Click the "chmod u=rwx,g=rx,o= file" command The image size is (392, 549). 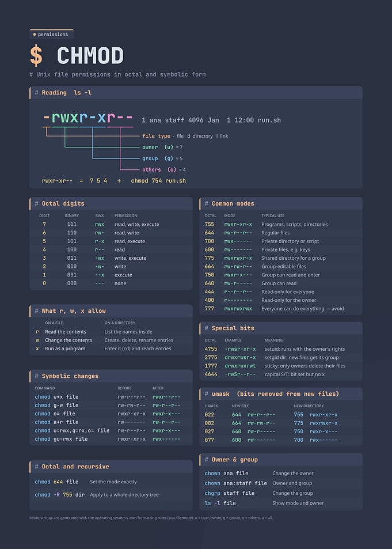[x=72, y=430]
